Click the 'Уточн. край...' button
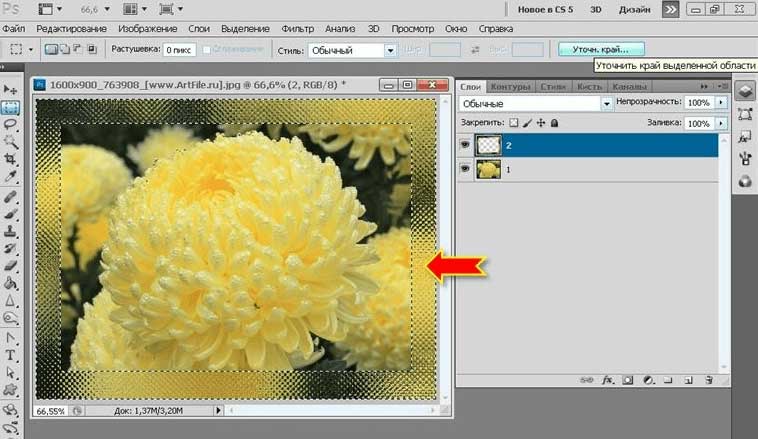Image resolution: width=758 pixels, height=439 pixels. coord(601,48)
